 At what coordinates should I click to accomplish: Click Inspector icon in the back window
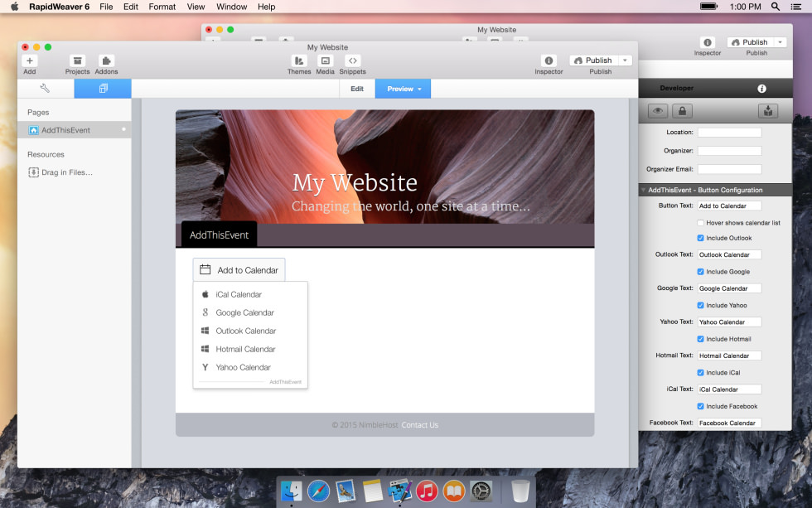pyautogui.click(x=708, y=42)
